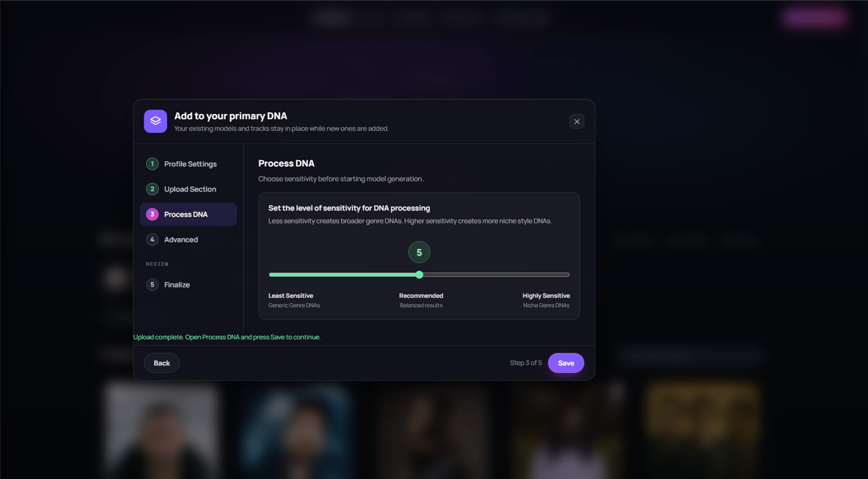Click the grey unfilled part of slider track
Viewport: 868px width, 479px height.
(x=496, y=275)
